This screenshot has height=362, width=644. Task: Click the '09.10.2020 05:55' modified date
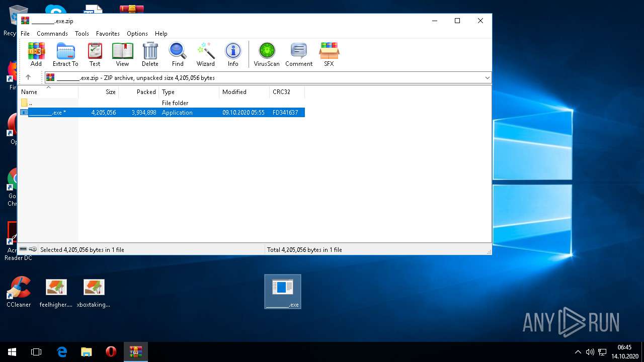244,113
